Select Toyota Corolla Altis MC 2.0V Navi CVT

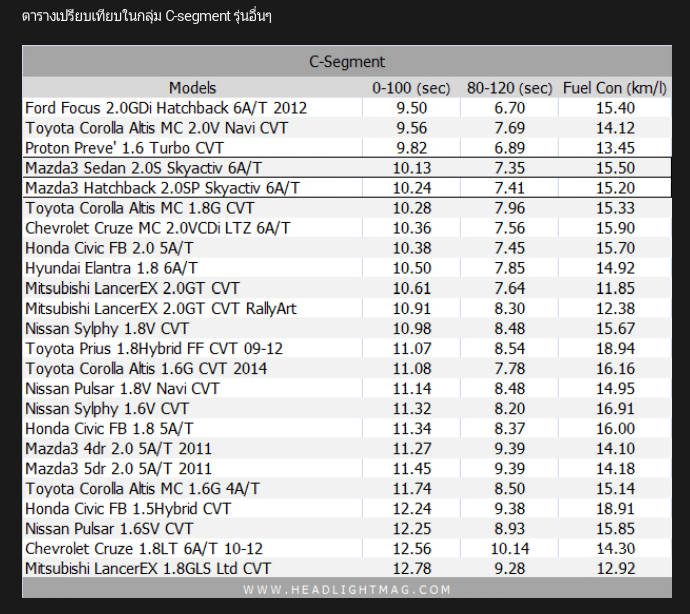157,128
